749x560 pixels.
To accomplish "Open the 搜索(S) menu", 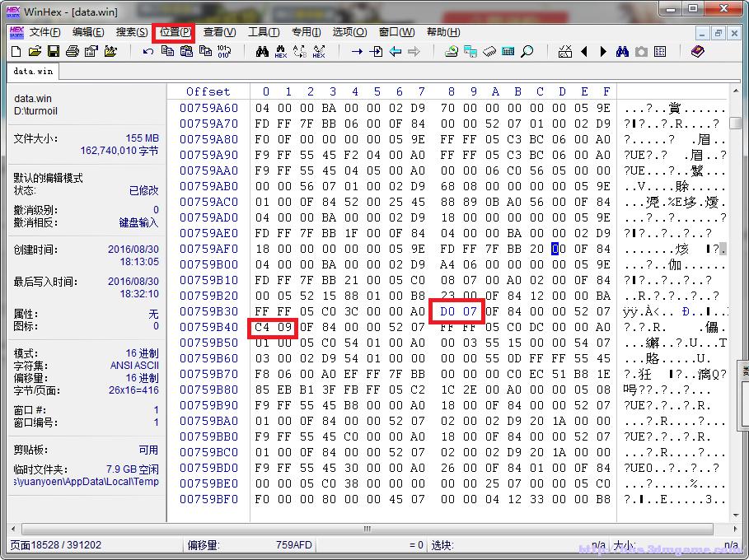I will tap(131, 32).
